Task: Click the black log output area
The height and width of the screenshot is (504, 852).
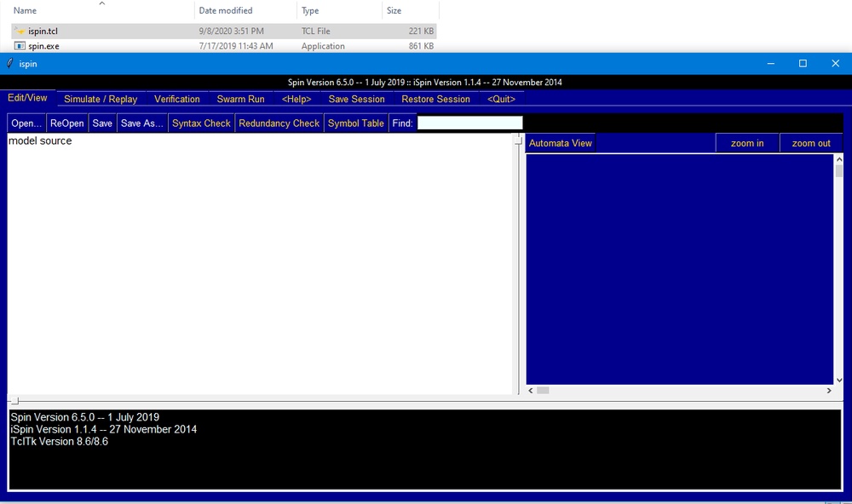Action: [x=425, y=450]
